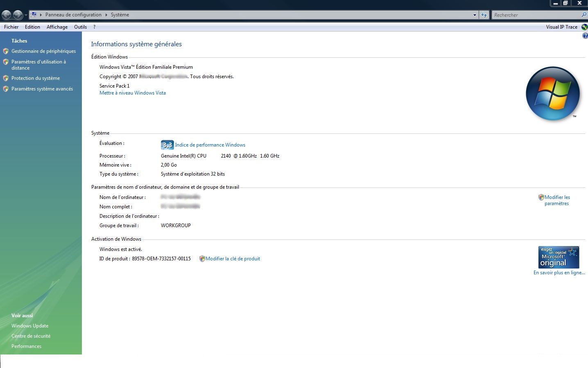Open the Affichage menu
Viewport: 588px width, 368px height.
(x=57, y=27)
